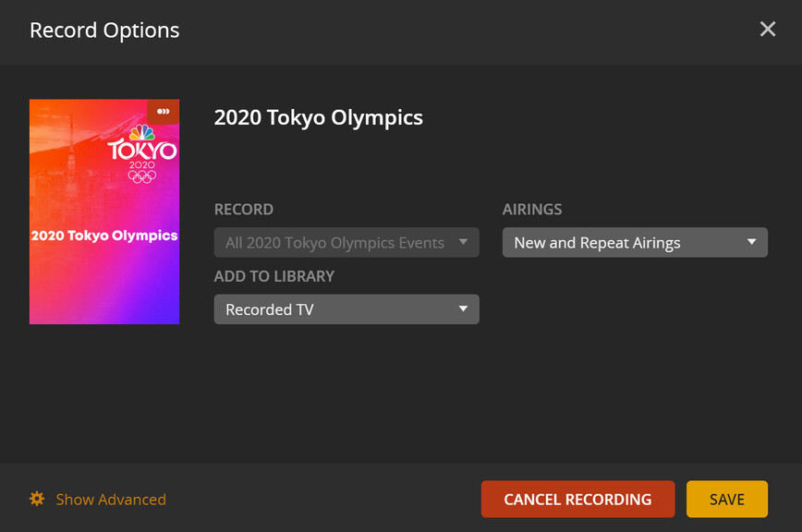Click the recording badge on the poster
Image resolution: width=802 pixels, height=532 pixels.
point(164,112)
